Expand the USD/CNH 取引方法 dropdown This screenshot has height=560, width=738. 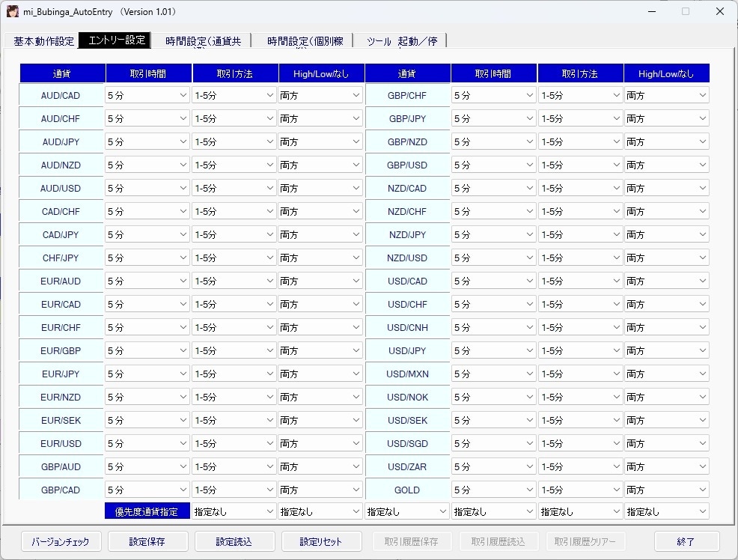[580, 327]
